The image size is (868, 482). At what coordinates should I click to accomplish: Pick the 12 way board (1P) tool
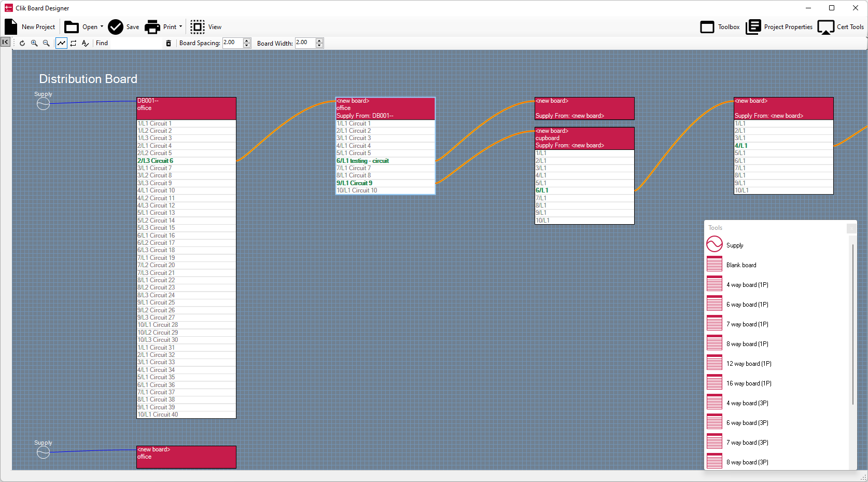(x=748, y=364)
